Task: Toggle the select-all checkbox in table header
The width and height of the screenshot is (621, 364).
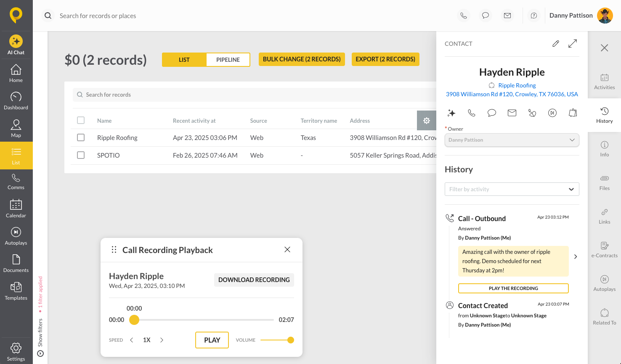Action: coord(81,121)
